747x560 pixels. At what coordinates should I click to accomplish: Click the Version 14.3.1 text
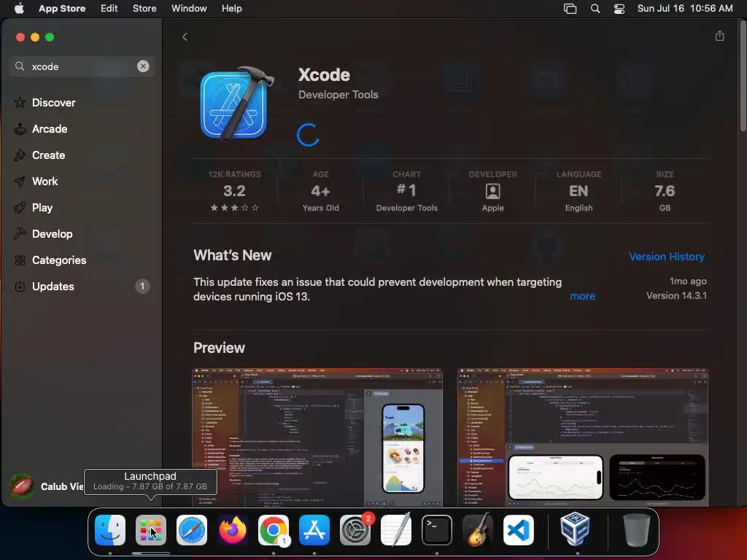point(676,296)
